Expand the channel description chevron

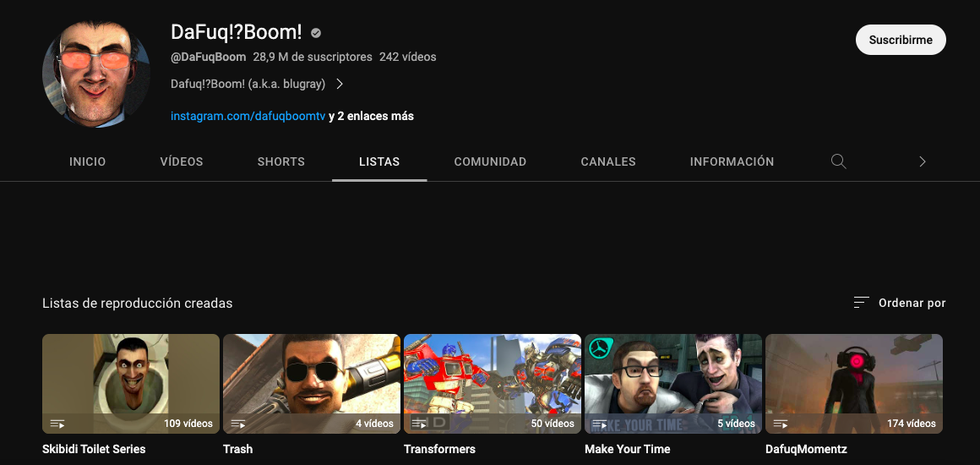(340, 84)
